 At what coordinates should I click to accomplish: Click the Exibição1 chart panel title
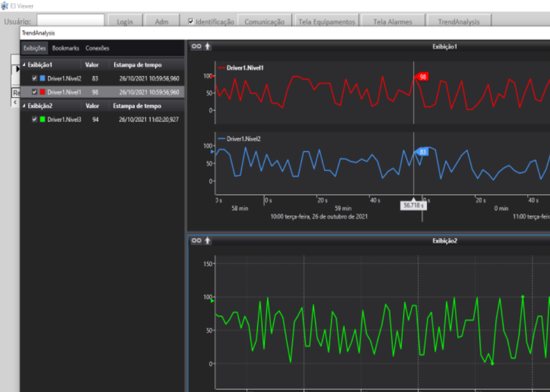[445, 46]
